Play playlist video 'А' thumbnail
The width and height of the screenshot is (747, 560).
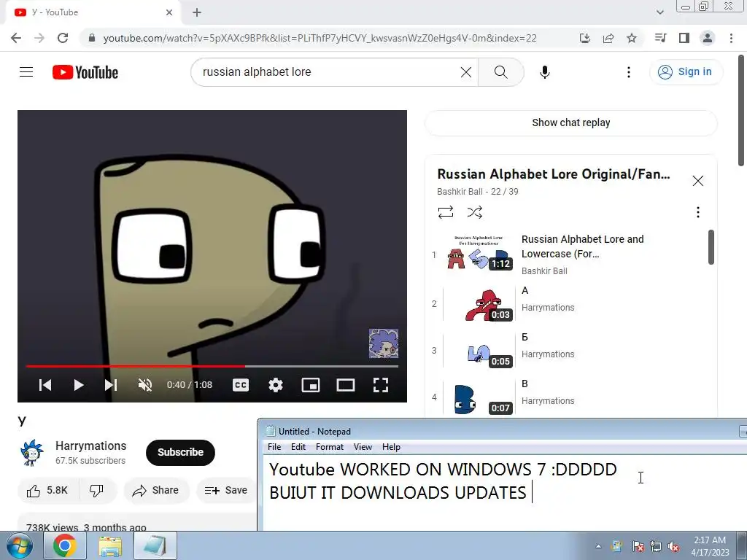point(479,304)
